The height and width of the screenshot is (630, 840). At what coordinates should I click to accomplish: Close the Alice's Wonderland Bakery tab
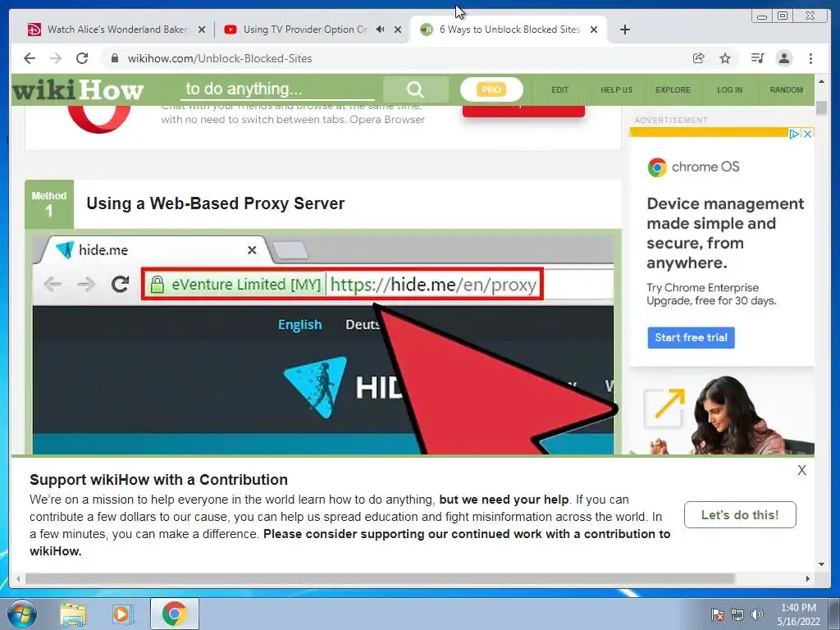pyautogui.click(x=202, y=30)
